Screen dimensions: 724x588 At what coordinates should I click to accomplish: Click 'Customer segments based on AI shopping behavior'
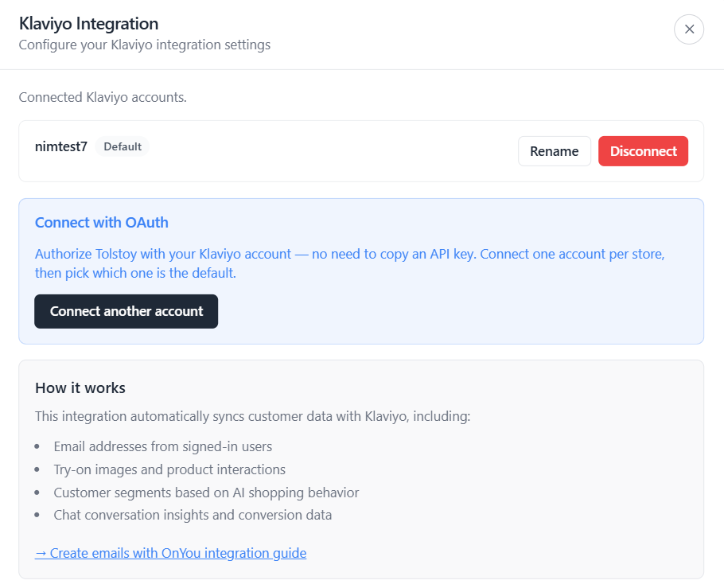click(206, 493)
